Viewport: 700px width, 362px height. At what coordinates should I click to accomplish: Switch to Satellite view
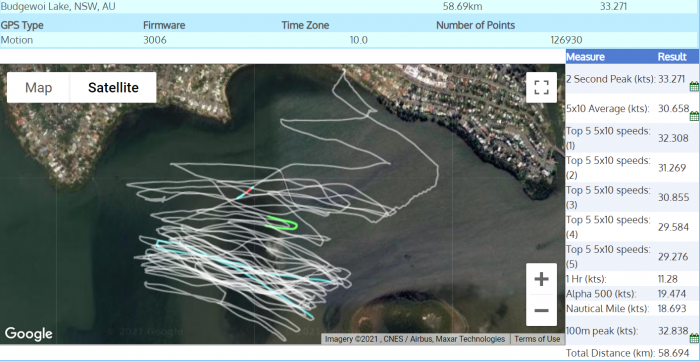[x=113, y=87]
